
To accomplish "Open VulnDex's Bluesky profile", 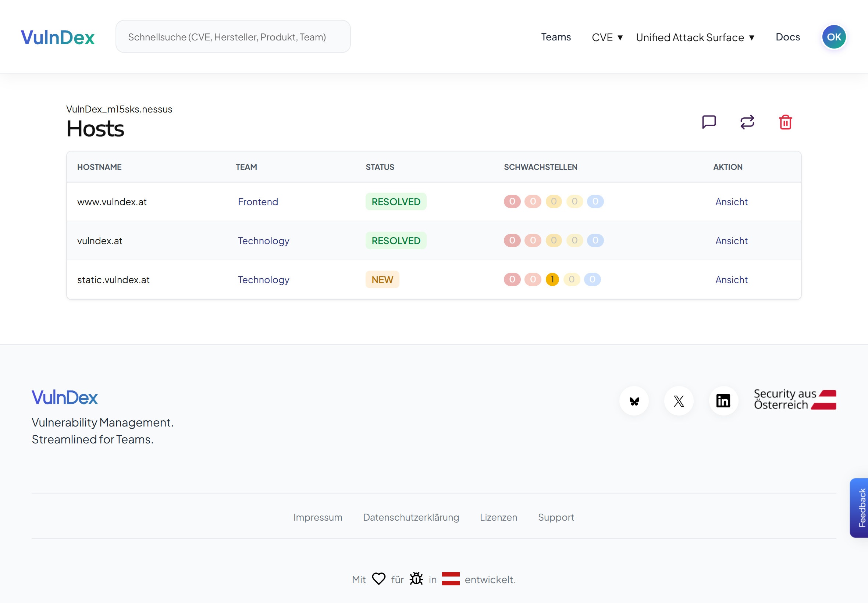I will (x=634, y=401).
